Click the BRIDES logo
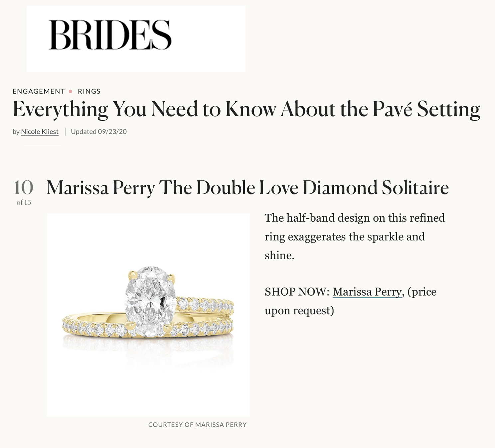Image resolution: width=495 pixels, height=448 pixels. (x=110, y=35)
